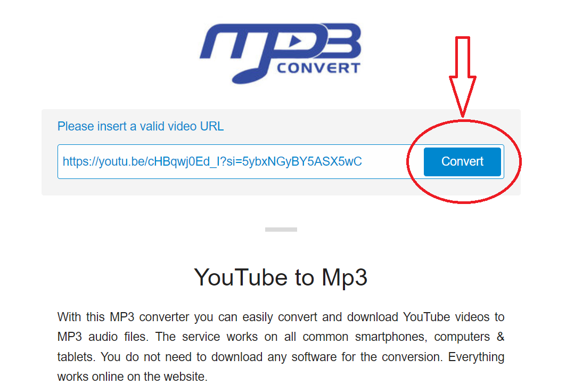Click the word 'Mp3' in the heading
This screenshot has width=566, height=392.
coord(344,277)
